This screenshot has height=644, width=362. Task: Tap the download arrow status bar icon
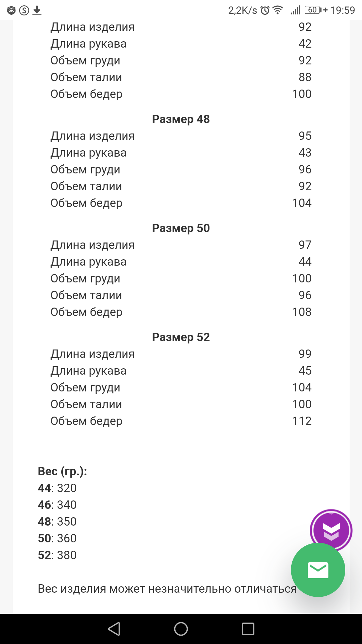pyautogui.click(x=37, y=10)
